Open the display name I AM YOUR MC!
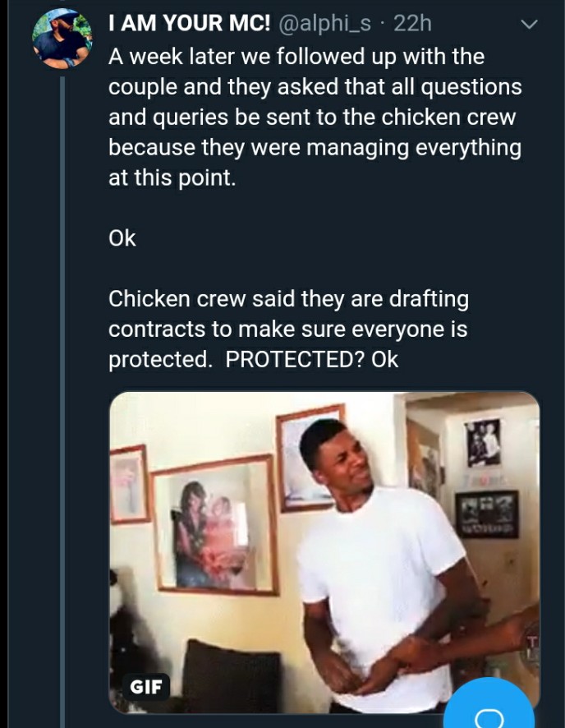The height and width of the screenshot is (728, 565). [189, 23]
